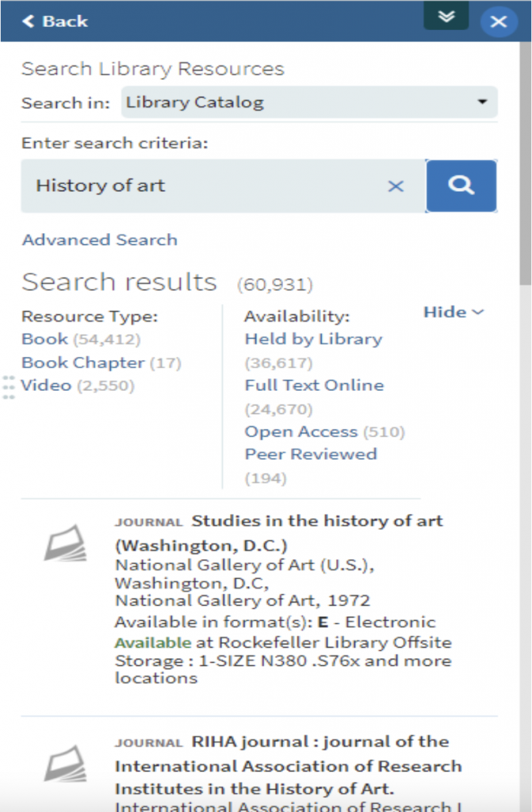Screen dimensions: 532x812
Task: Click the History of art search field
Action: point(206,186)
